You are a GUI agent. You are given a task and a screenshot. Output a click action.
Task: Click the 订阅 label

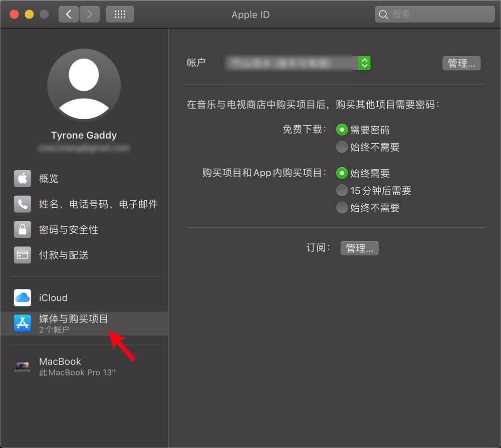318,247
